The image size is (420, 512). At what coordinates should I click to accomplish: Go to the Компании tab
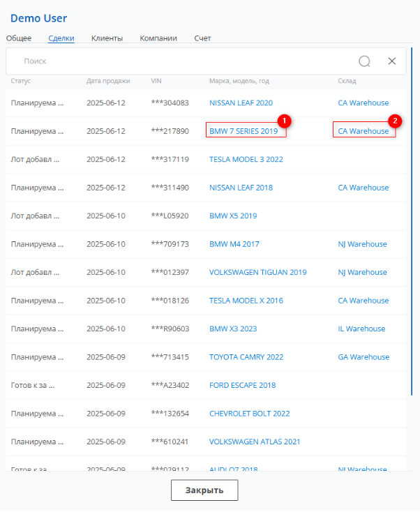coord(158,38)
